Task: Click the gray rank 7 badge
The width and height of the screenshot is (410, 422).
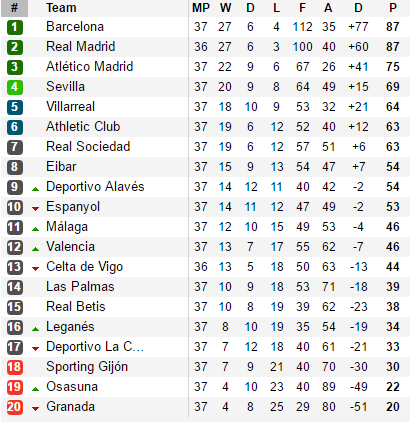Action: point(15,147)
